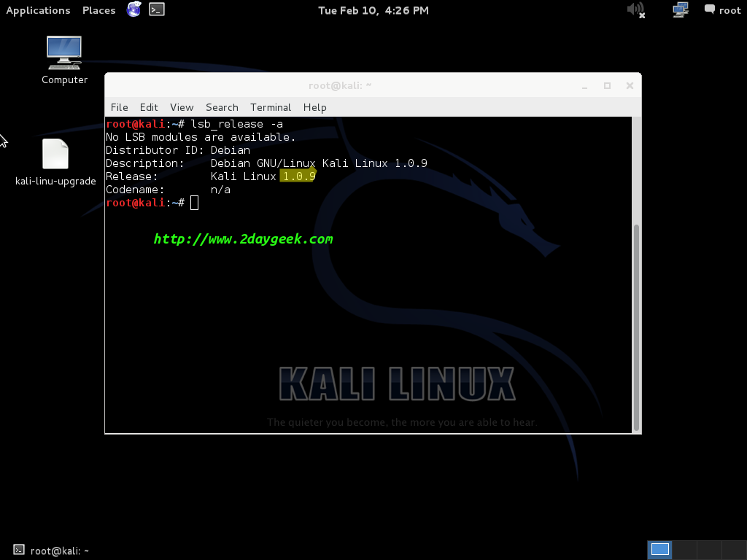Select the kali-linu-upgrade file icon

tap(55, 162)
